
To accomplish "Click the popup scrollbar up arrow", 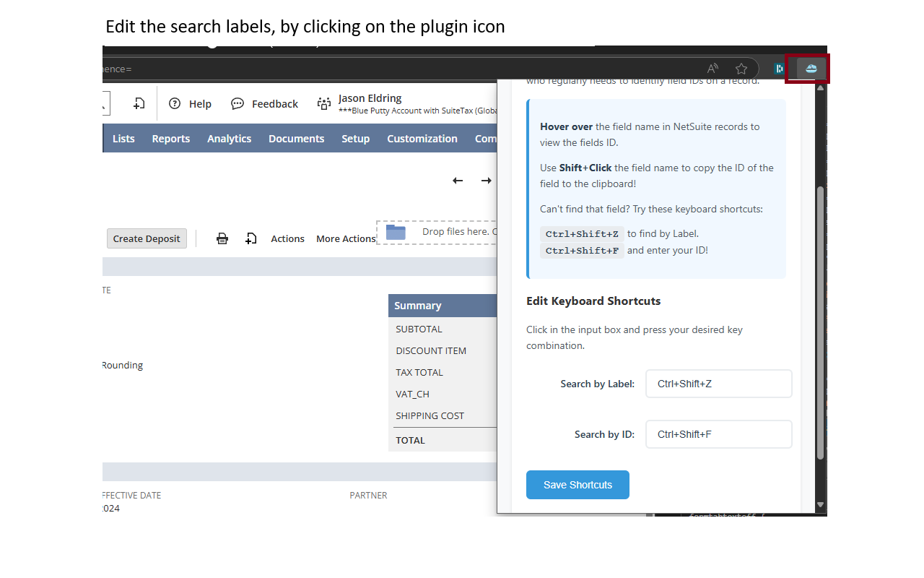I will tap(820, 87).
